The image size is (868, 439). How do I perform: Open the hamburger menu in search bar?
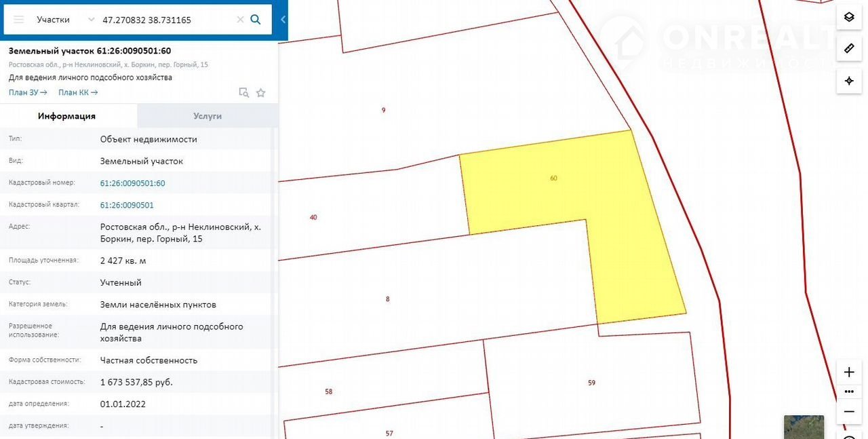pos(19,20)
